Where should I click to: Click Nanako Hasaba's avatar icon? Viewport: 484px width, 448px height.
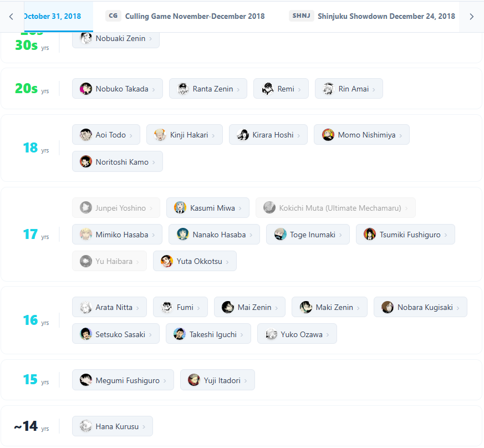183,235
